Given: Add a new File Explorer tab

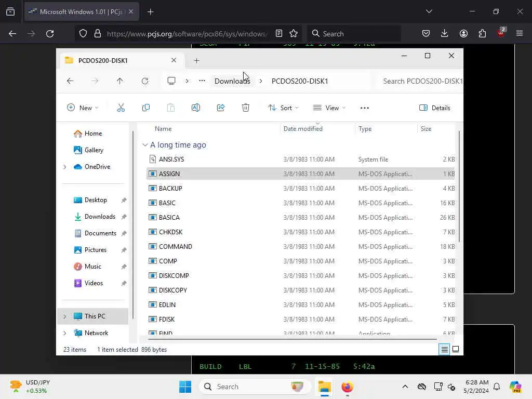Looking at the screenshot, I should [196, 61].
